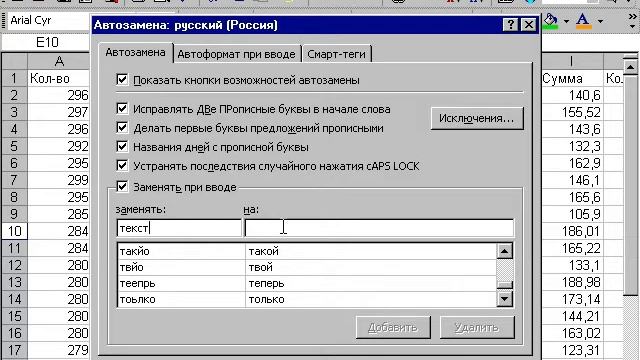Toggle Исправлять ДВе ПРописные буквы checkbox

tap(122, 108)
